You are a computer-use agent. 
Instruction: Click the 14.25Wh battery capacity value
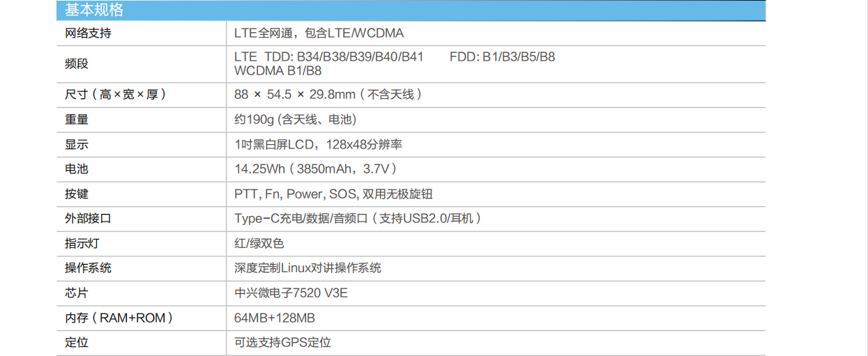pos(316,169)
